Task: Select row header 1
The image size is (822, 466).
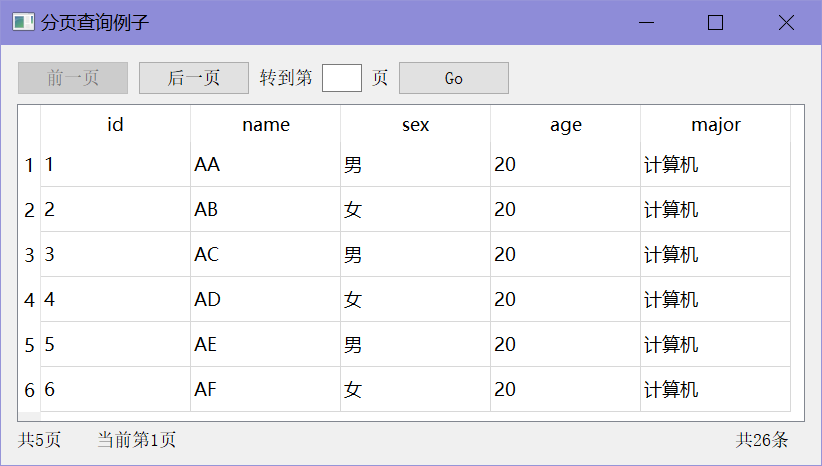Action: click(x=29, y=165)
